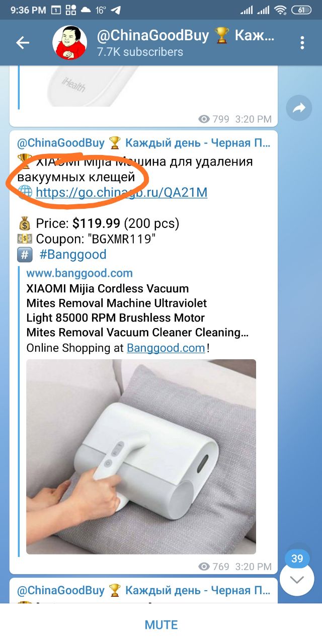Jump to bottom with chevron down button
The image size is (322, 644).
pyautogui.click(x=297, y=580)
